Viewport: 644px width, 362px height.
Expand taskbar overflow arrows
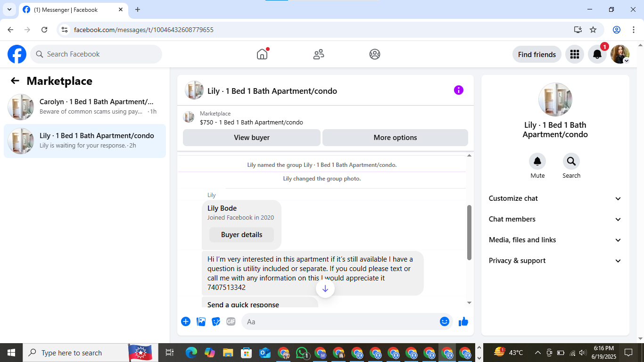479,353
